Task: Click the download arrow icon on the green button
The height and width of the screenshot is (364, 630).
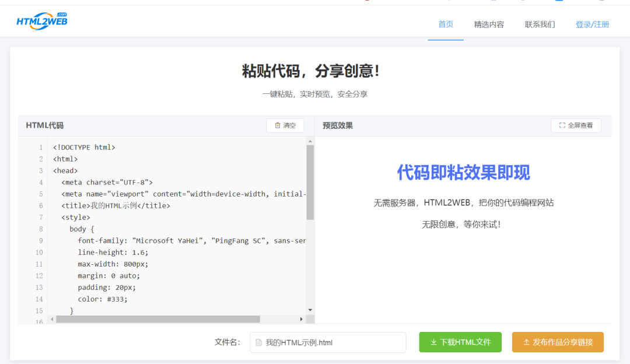Action: coord(433,342)
